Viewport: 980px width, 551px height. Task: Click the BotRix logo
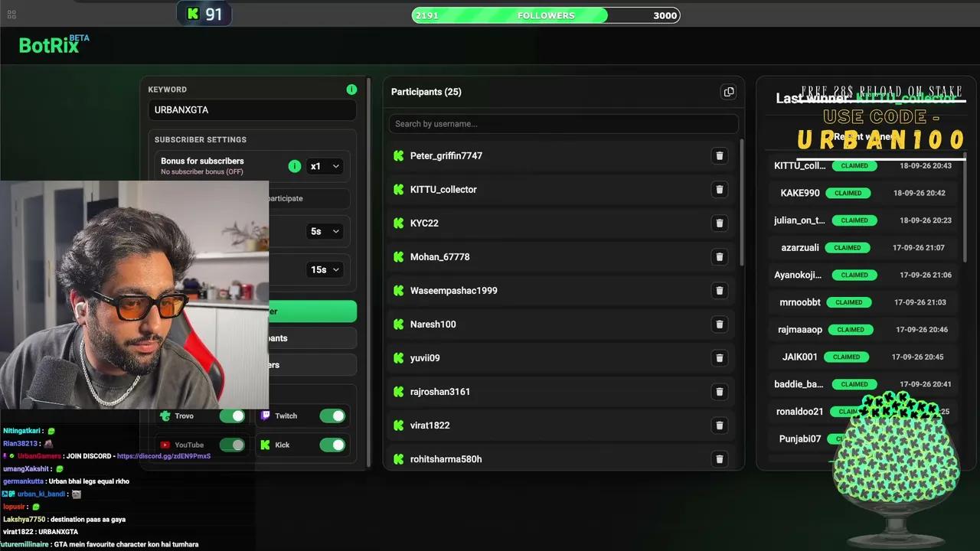point(54,44)
